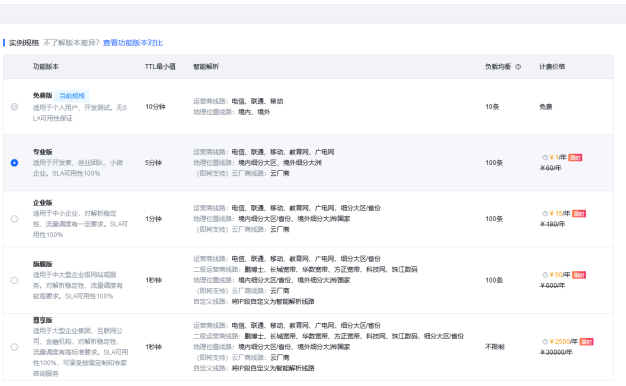This screenshot has width=626, height=386.
Task: Click the 免费版 title text
Action: pyautogui.click(x=43, y=95)
